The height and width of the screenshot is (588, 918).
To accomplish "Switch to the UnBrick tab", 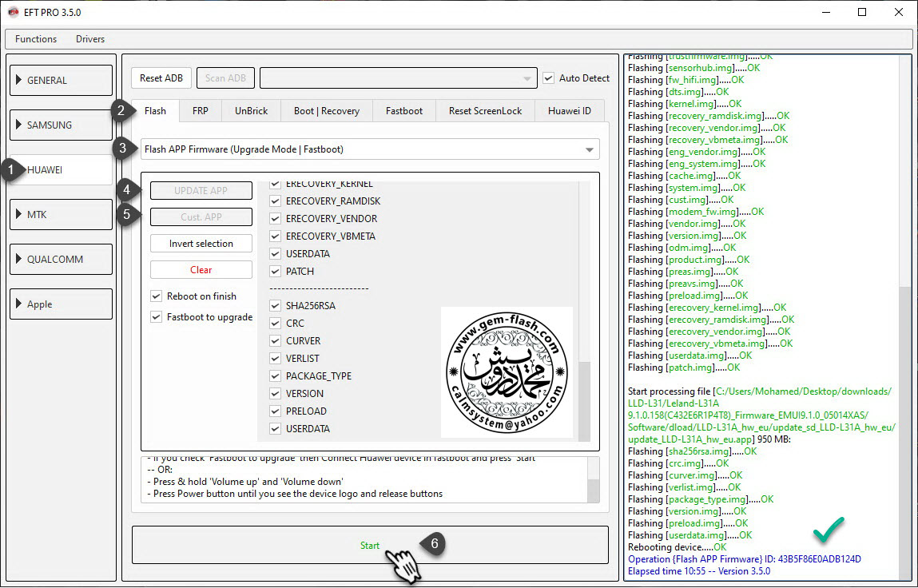I will coord(251,111).
